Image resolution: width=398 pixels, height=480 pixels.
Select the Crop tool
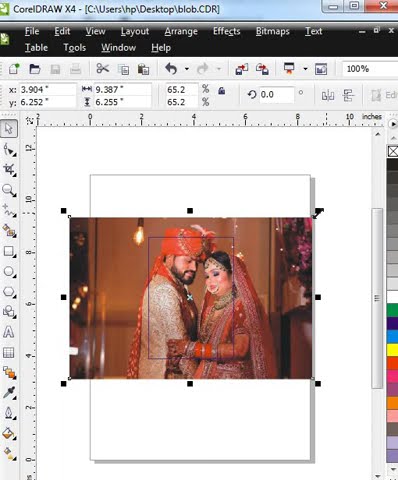pyautogui.click(x=9, y=170)
